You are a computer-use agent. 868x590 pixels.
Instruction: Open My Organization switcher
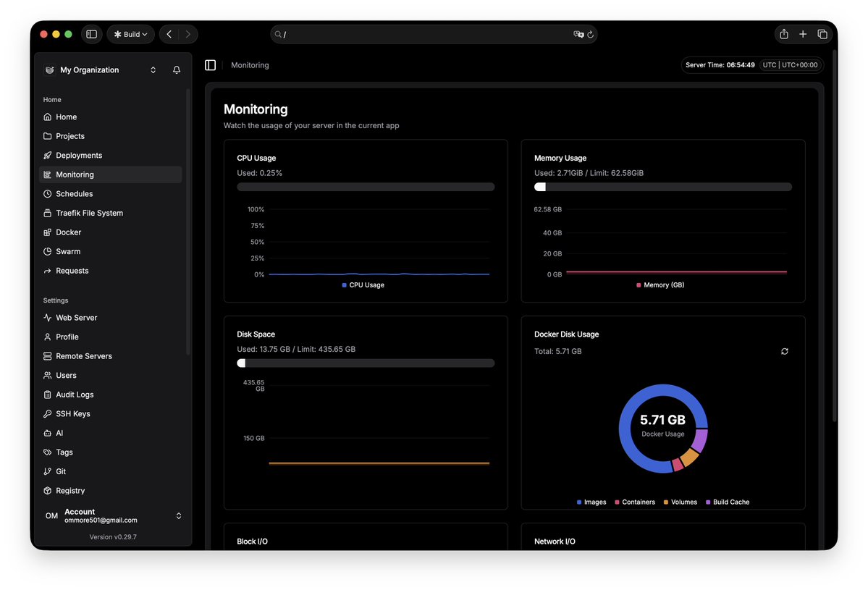click(x=100, y=69)
